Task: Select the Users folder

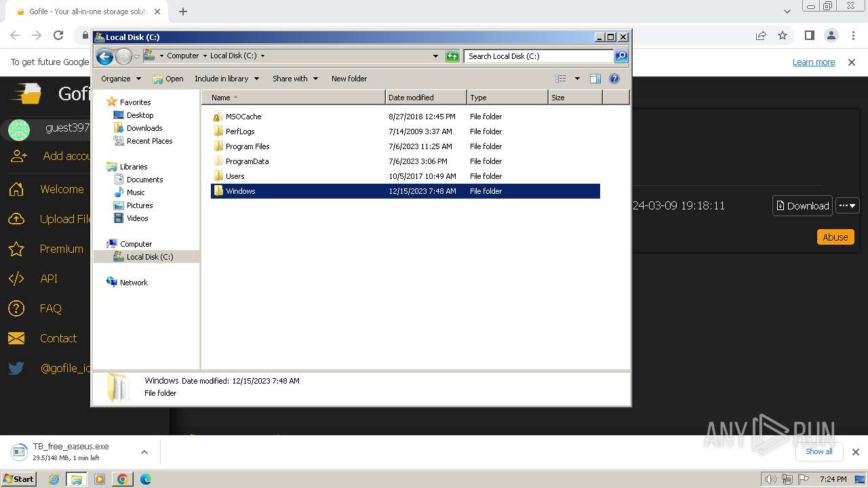Action: pyautogui.click(x=235, y=176)
